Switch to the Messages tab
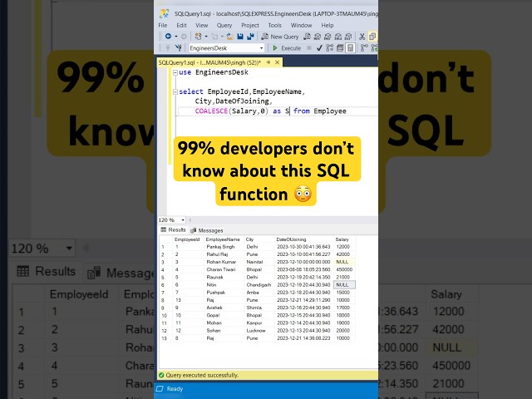Screen dimensions: 532x399 [x=207, y=230]
